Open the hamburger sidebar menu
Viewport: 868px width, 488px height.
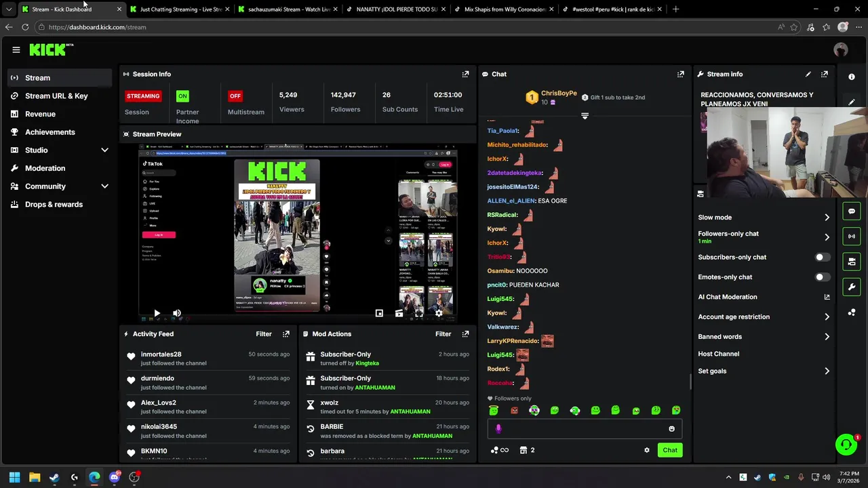(x=16, y=49)
